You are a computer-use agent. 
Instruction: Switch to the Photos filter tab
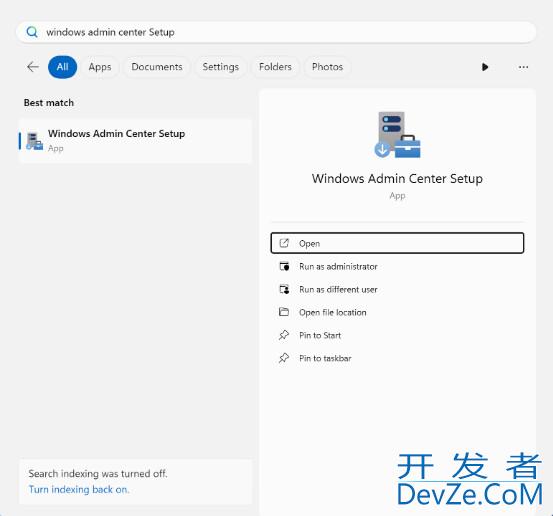click(328, 67)
